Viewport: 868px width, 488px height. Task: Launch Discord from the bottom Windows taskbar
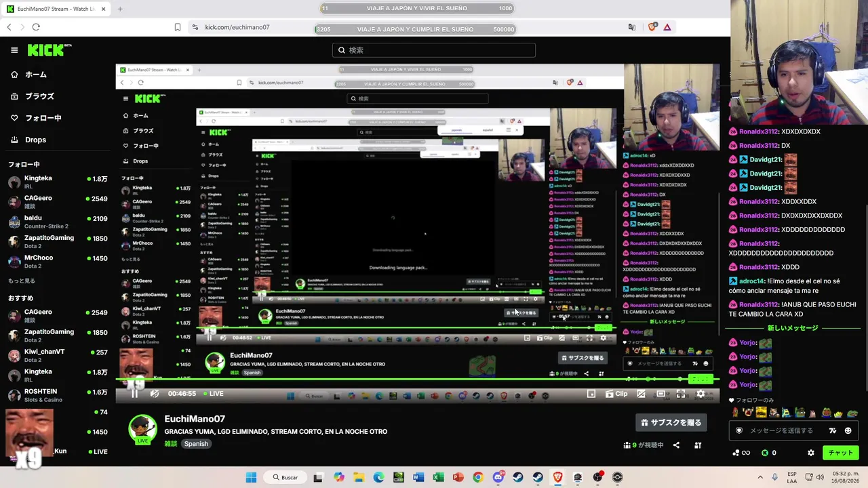[498, 477]
